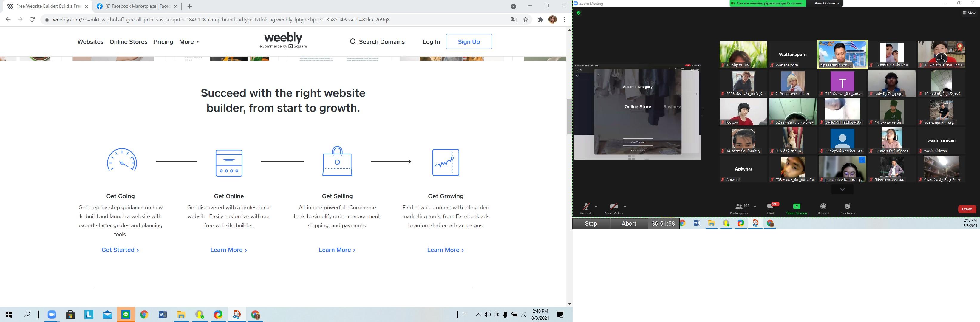The width and height of the screenshot is (980, 322).
Task: Open the Pricing nav item
Action: pyautogui.click(x=163, y=42)
